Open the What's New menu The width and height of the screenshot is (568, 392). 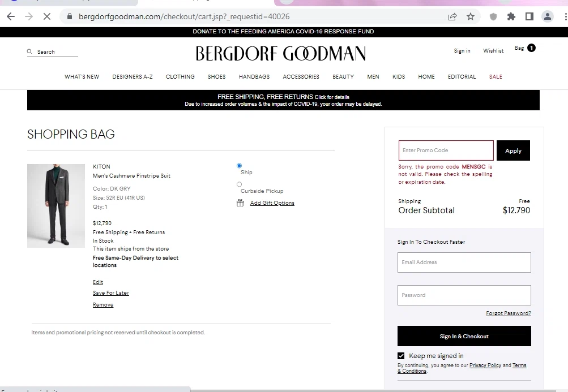point(82,77)
